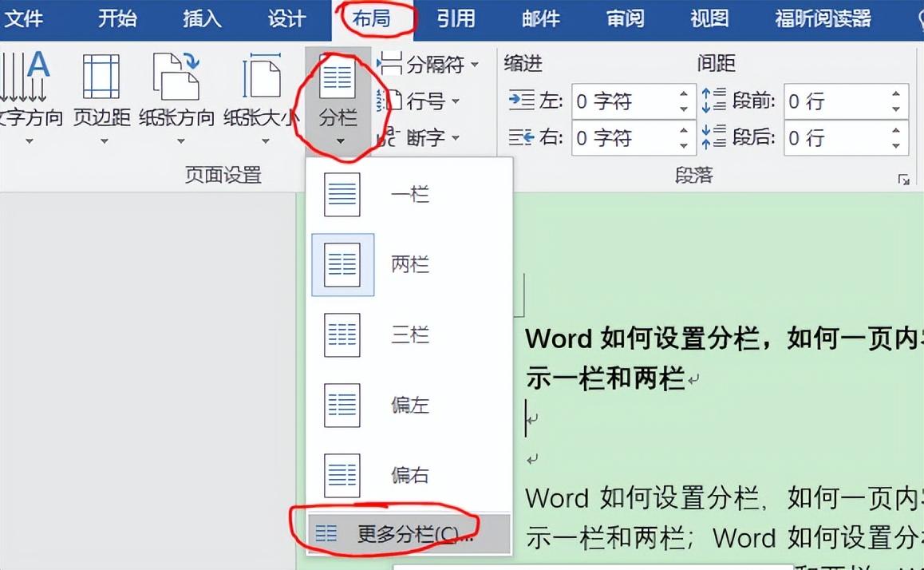Open the 行号 line numbers dropdown
924x570 pixels.
pos(418,101)
